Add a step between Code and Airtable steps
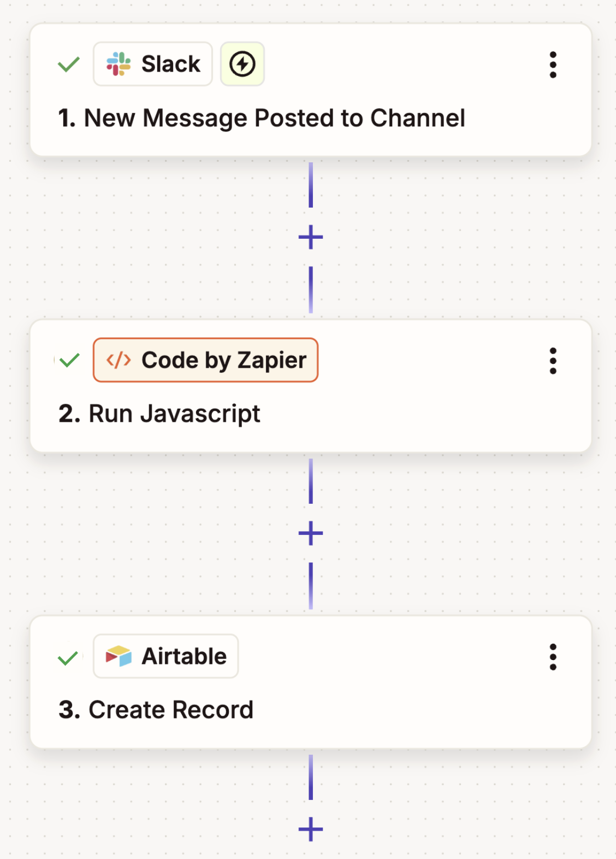This screenshot has height=859, width=616. (310, 534)
